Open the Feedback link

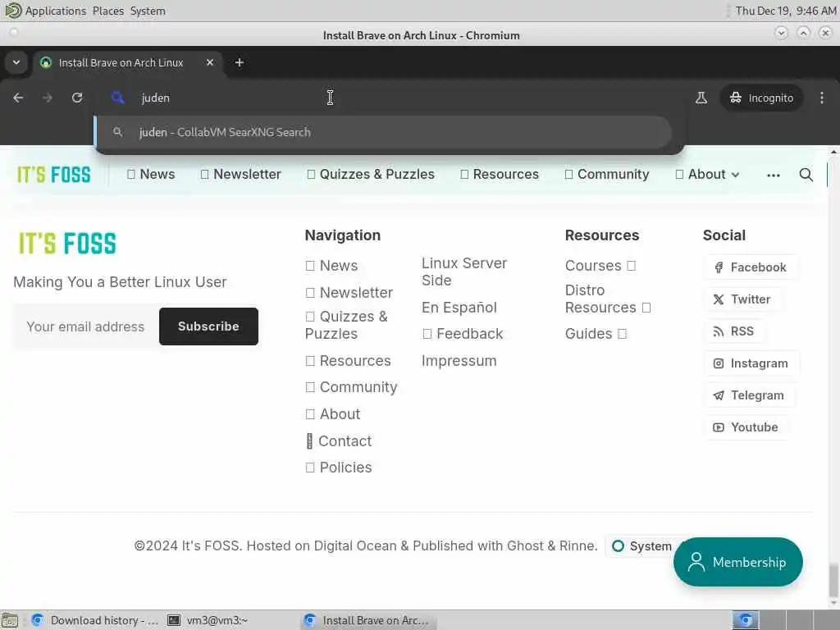(463, 334)
